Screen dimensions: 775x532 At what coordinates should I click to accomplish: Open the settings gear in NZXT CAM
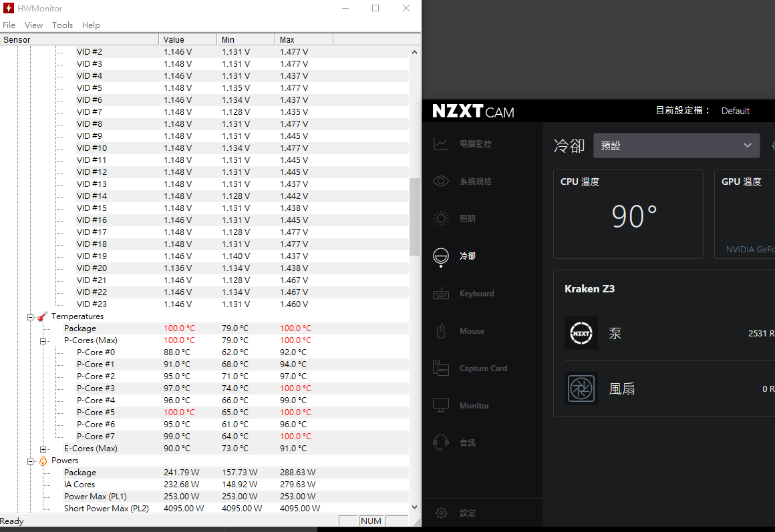pyautogui.click(x=441, y=513)
